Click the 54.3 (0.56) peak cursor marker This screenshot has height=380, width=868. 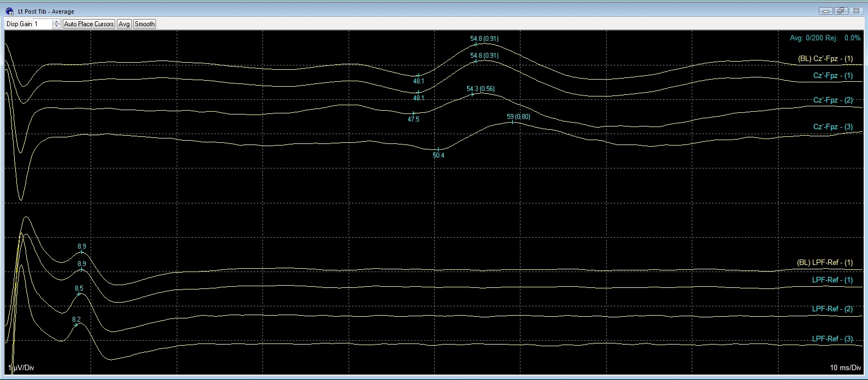pos(472,94)
